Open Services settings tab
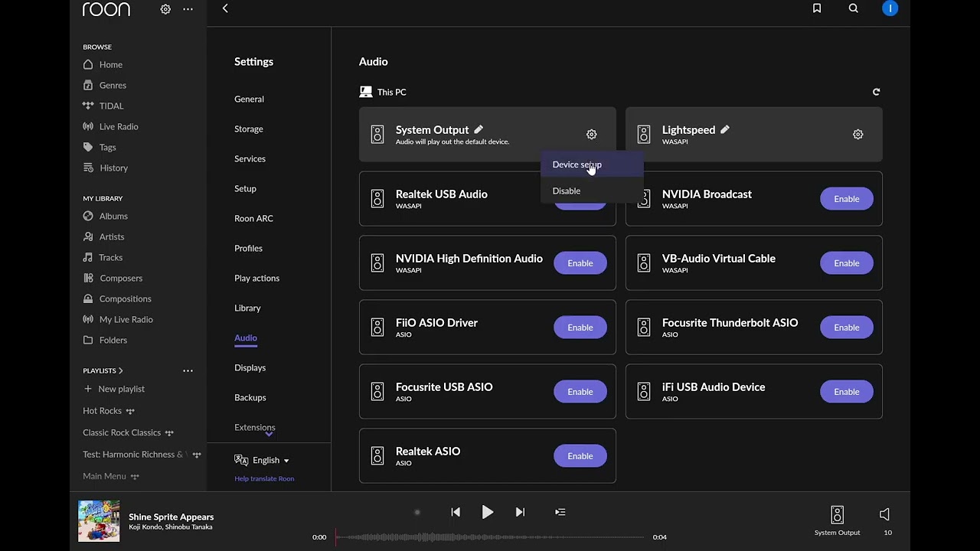Image resolution: width=980 pixels, height=551 pixels. coord(250,158)
